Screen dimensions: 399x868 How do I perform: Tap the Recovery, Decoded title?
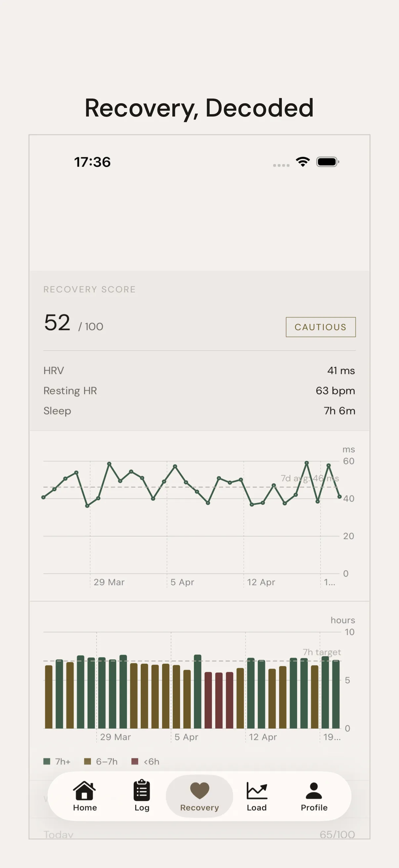(199, 108)
